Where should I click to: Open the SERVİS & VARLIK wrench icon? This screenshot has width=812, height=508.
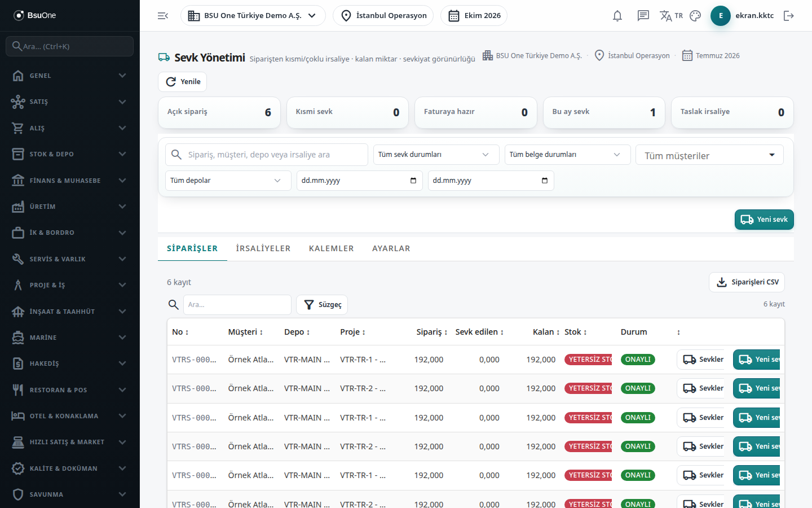point(18,259)
